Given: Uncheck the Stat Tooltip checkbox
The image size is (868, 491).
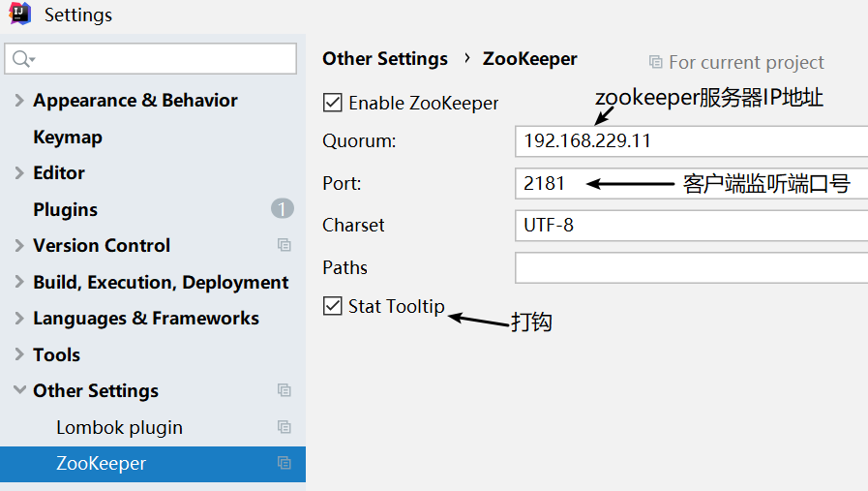Looking at the screenshot, I should point(333,306).
